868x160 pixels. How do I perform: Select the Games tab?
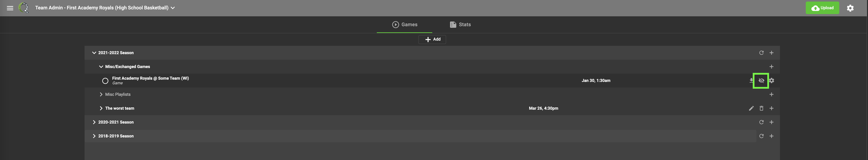tap(405, 25)
